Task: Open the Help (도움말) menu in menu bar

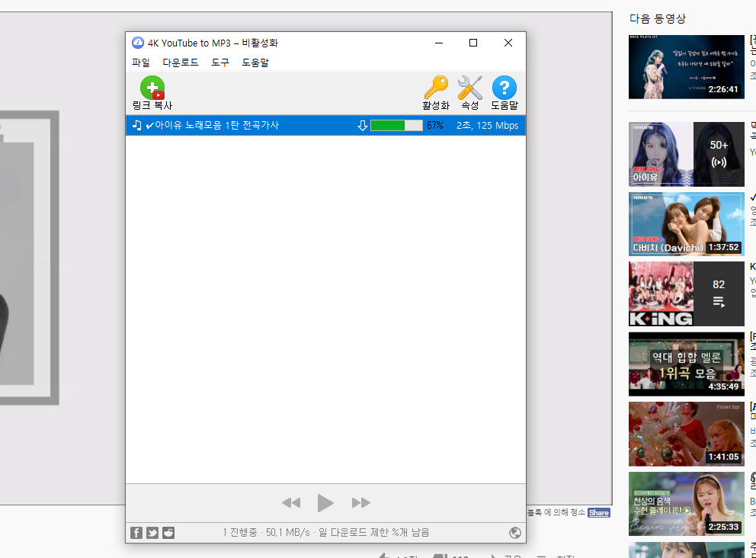Action: [x=255, y=63]
